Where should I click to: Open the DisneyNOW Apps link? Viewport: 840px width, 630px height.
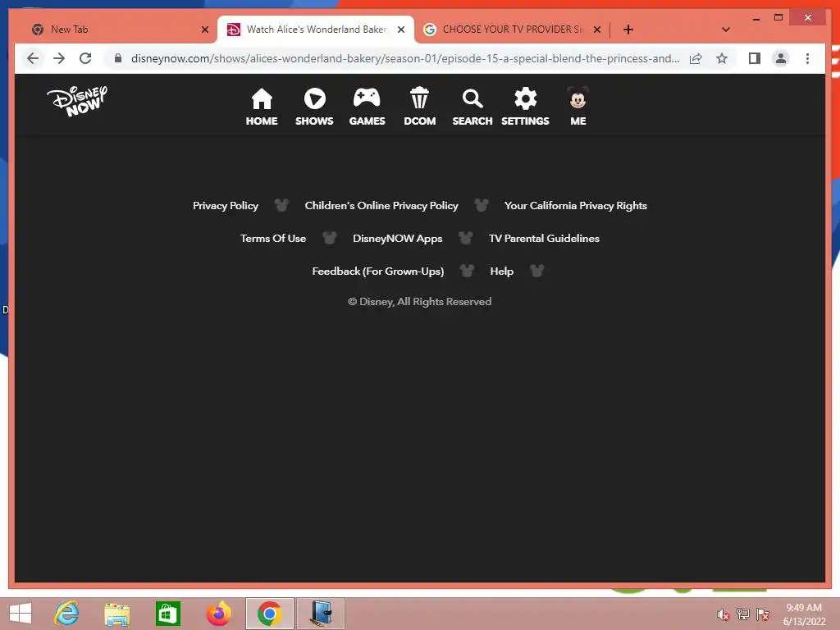(x=398, y=239)
